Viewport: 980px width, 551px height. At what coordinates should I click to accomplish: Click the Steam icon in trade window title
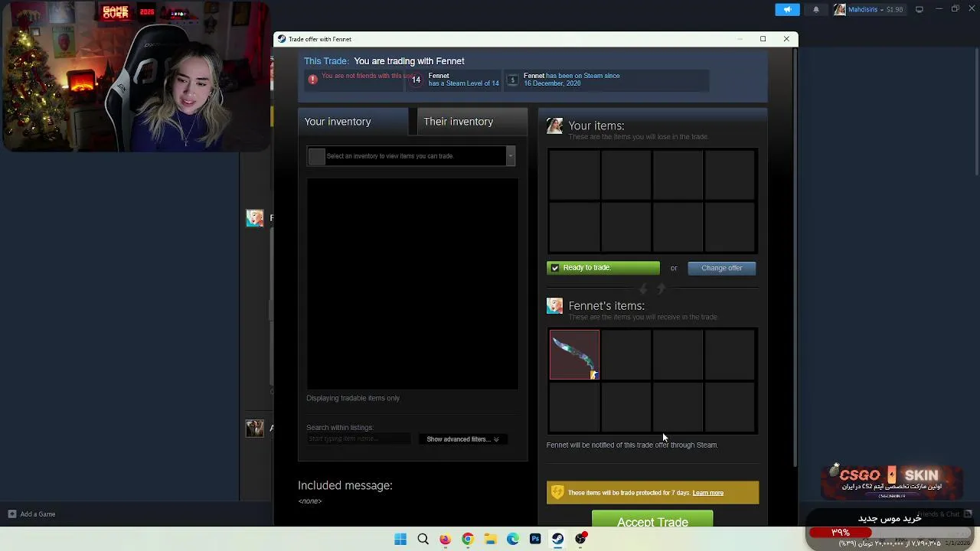click(x=282, y=39)
